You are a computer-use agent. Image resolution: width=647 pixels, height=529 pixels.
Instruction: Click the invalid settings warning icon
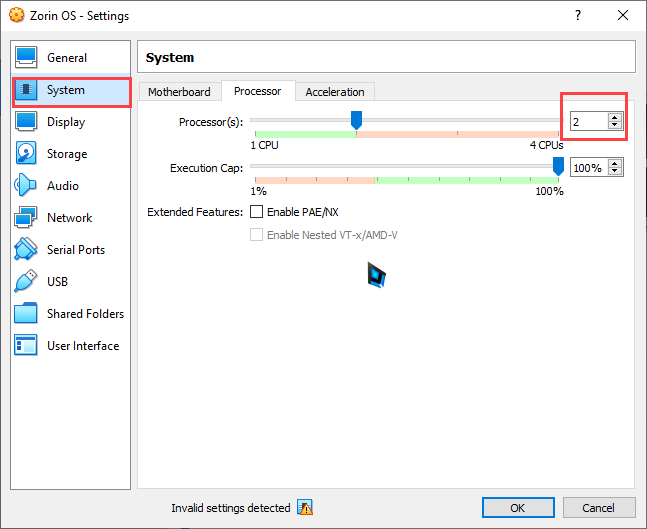click(305, 508)
